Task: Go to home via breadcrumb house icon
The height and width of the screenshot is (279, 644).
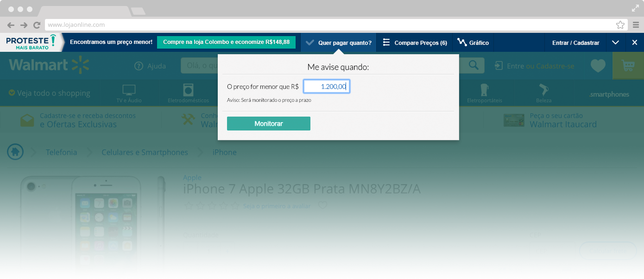Action: coord(15,151)
